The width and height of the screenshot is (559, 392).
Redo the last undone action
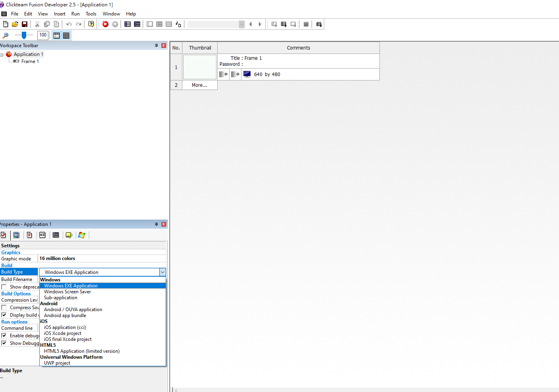[78, 24]
